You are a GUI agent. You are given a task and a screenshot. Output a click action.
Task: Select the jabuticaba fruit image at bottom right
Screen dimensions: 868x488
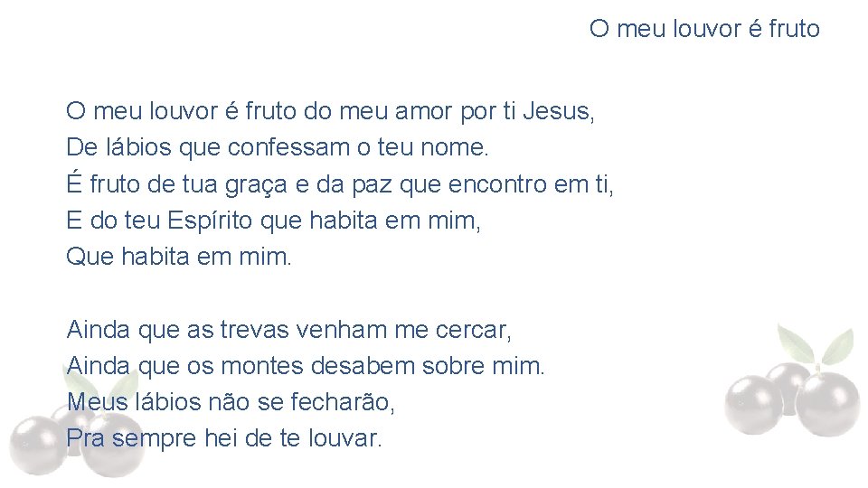pyautogui.click(x=792, y=380)
